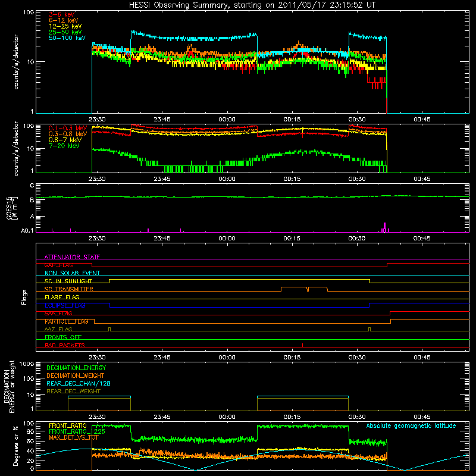Click the 1000 tick in the decimation panel
The image size is (476, 476).
tap(27, 364)
